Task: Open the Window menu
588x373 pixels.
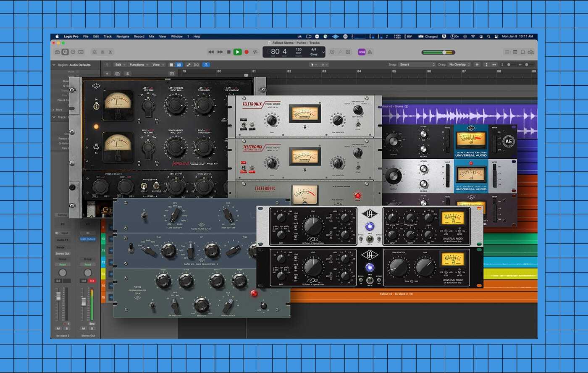Action: click(177, 37)
